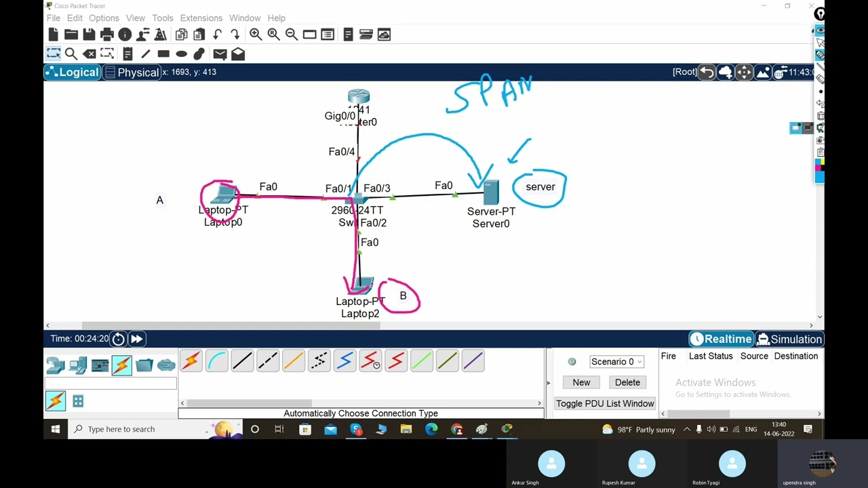Click the Undo arrow icon

(x=217, y=35)
